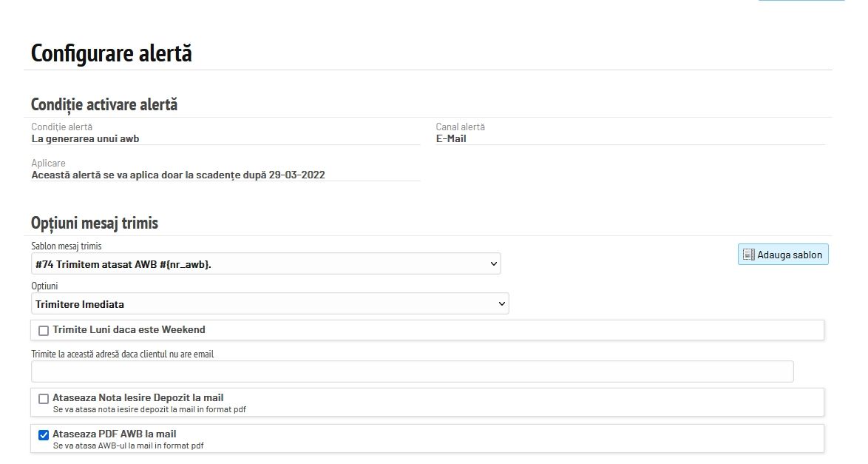The width and height of the screenshot is (868, 464).
Task: Select the E-Mail alert channel value
Action: (451, 138)
